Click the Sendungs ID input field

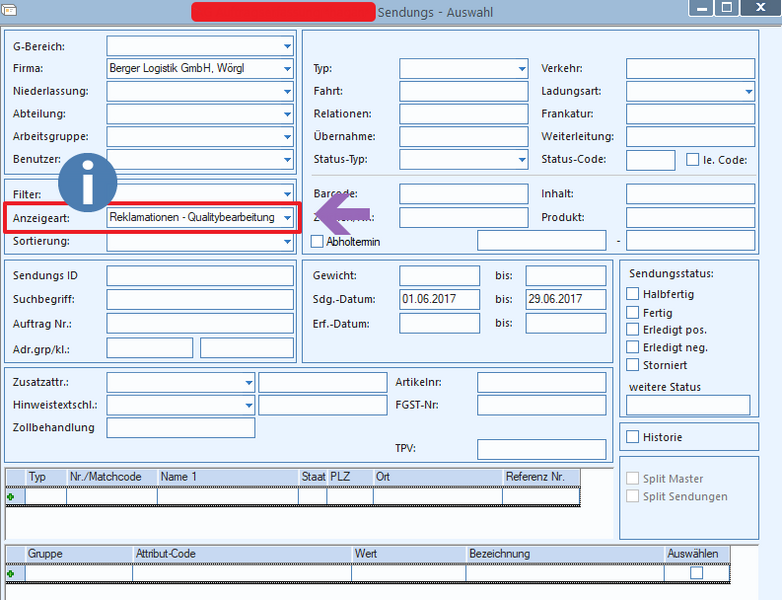point(200,275)
